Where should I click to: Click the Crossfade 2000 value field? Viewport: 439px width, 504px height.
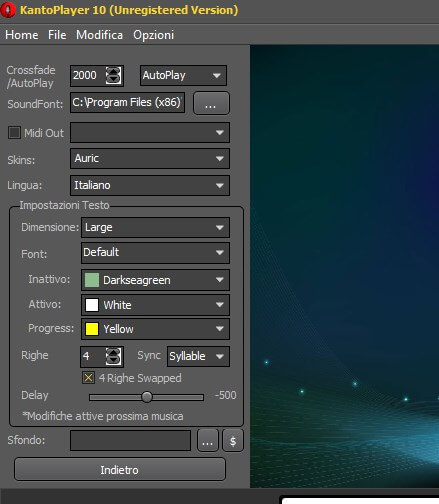88,76
